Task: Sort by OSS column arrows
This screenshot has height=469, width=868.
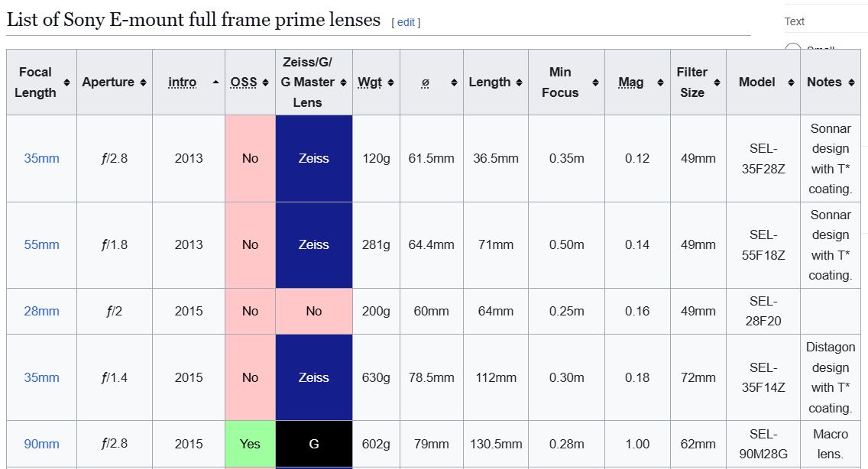Action: [265, 82]
